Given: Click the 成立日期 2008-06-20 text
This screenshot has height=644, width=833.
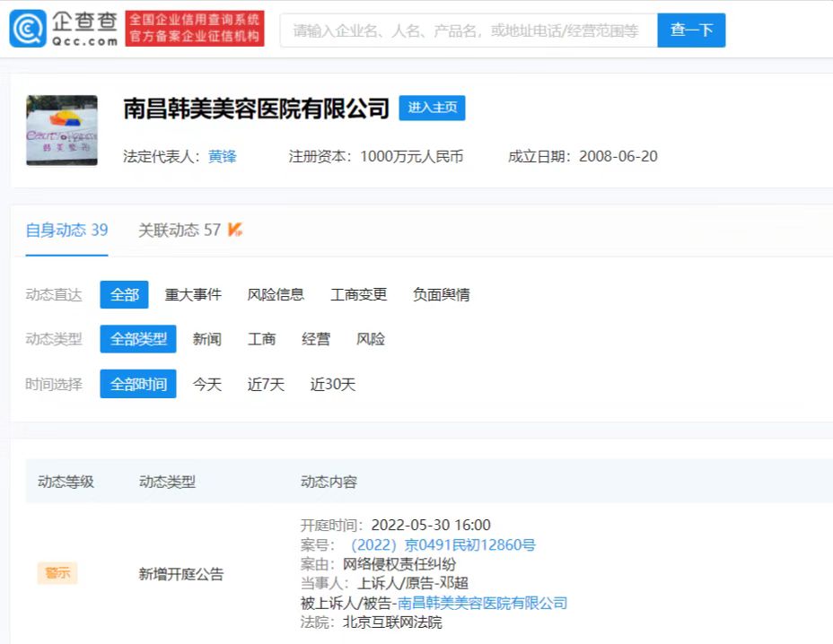Looking at the screenshot, I should (x=583, y=156).
